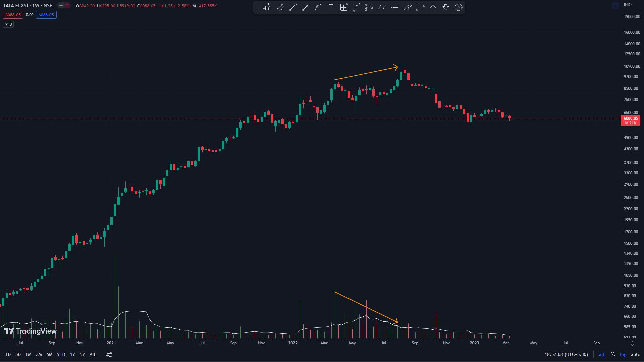
Task: Select the Text annotation tool
Action: [x=331, y=7]
